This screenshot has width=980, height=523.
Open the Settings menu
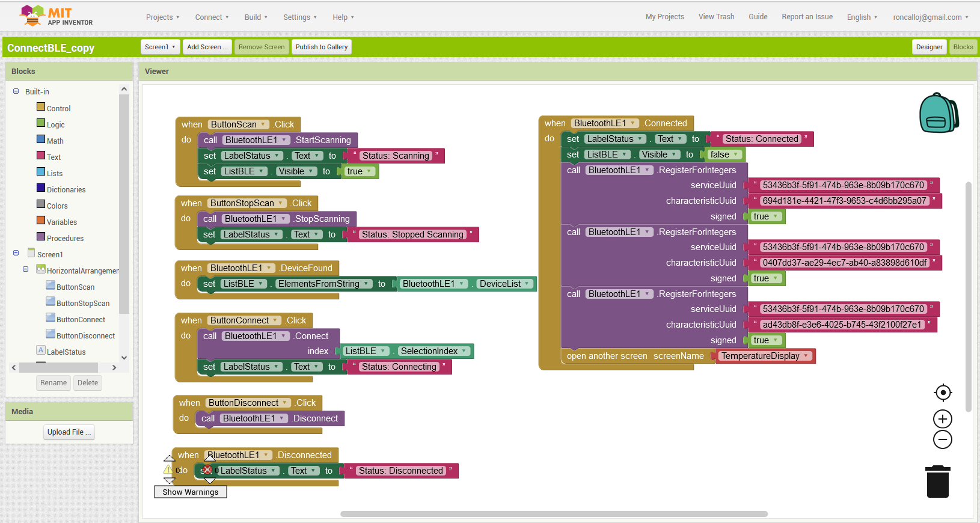[x=300, y=17]
